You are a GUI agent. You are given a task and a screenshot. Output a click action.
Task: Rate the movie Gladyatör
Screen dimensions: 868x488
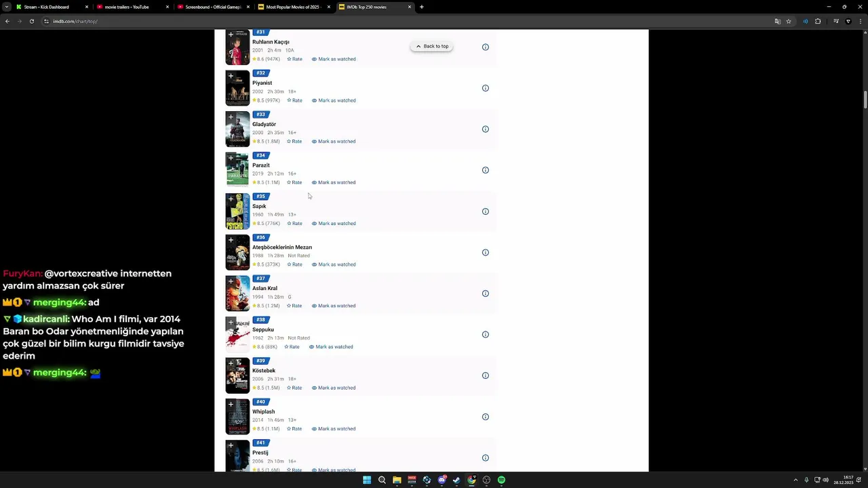(x=294, y=142)
